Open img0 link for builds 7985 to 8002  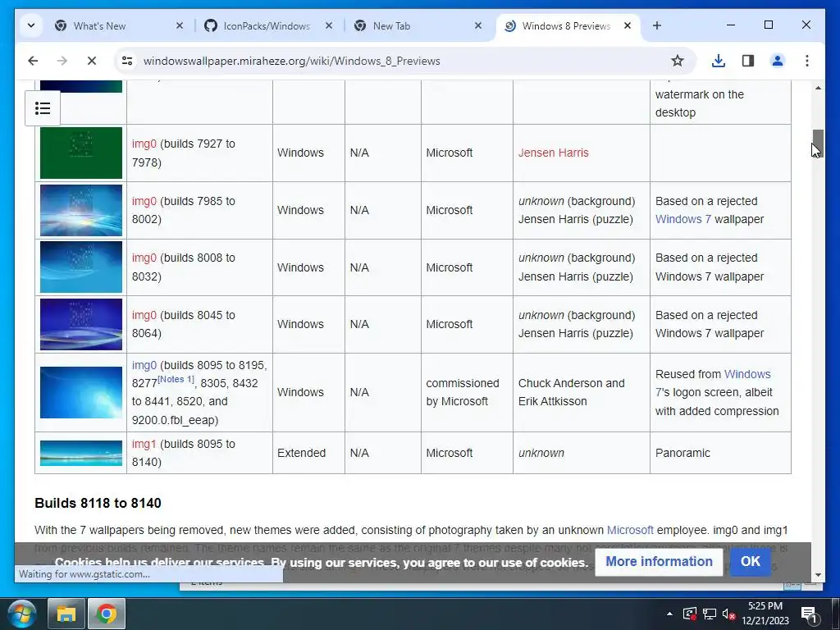point(144,201)
